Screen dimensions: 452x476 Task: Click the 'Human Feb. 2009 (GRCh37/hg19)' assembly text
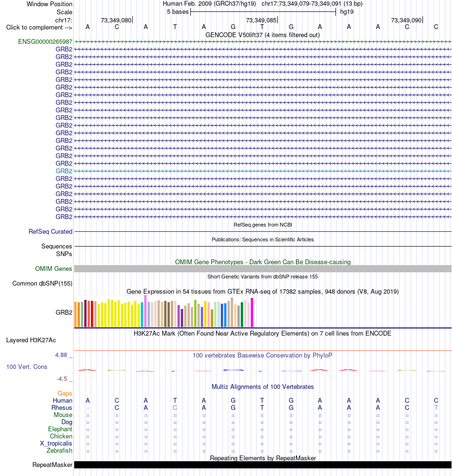(209, 4)
